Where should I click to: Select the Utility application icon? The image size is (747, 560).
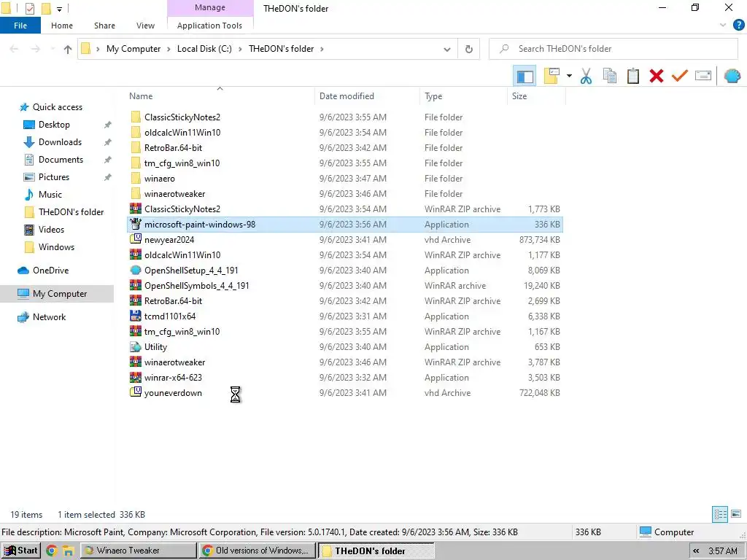point(136,347)
